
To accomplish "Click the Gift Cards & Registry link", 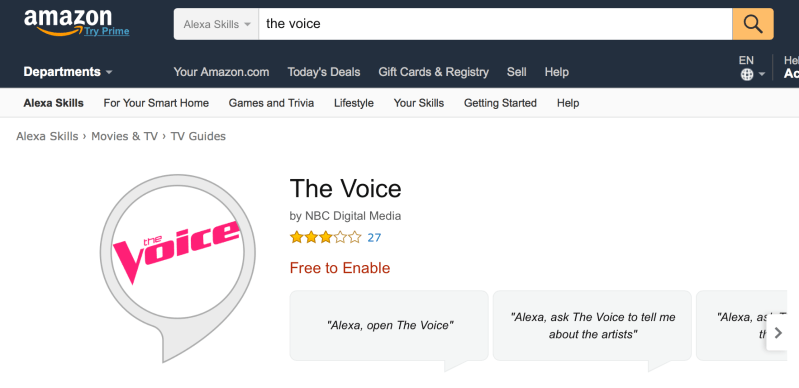I will [x=433, y=72].
